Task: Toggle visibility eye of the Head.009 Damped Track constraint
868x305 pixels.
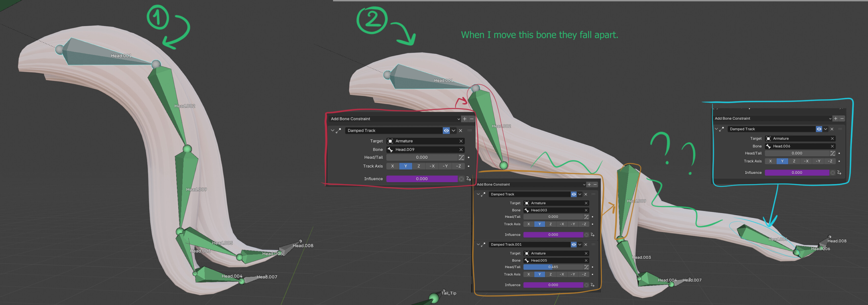Action: pos(446,131)
